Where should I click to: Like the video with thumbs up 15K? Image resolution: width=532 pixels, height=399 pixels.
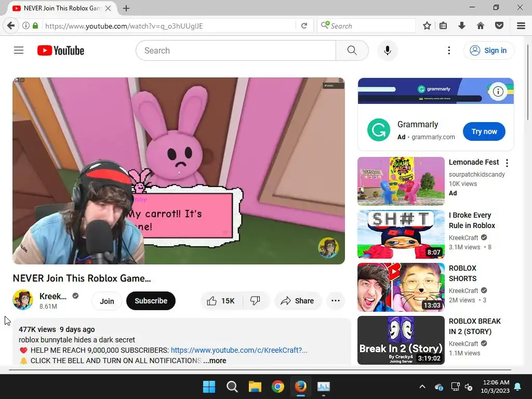[221, 301]
